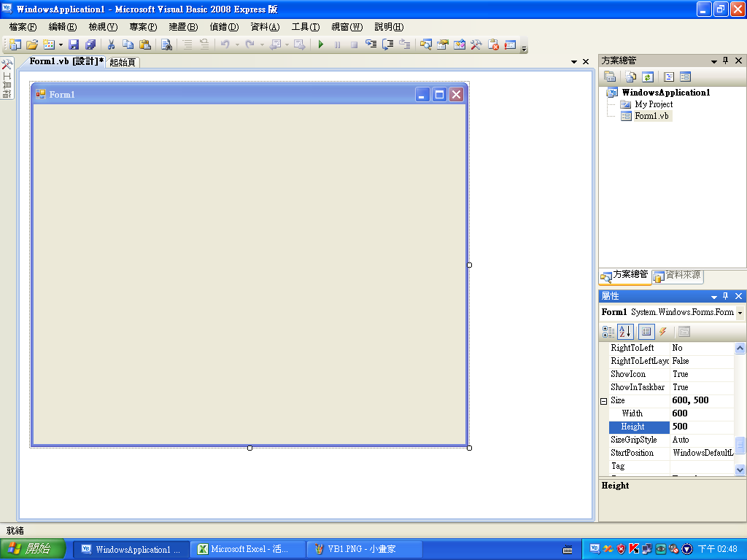Click the Copy icon in toolbar
This screenshot has width=747, height=560.
tap(128, 44)
